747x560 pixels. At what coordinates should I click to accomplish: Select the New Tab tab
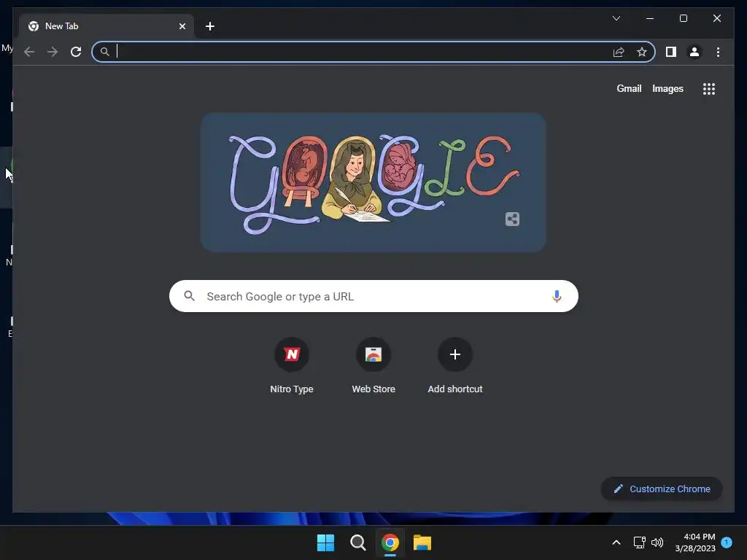pyautogui.click(x=107, y=26)
